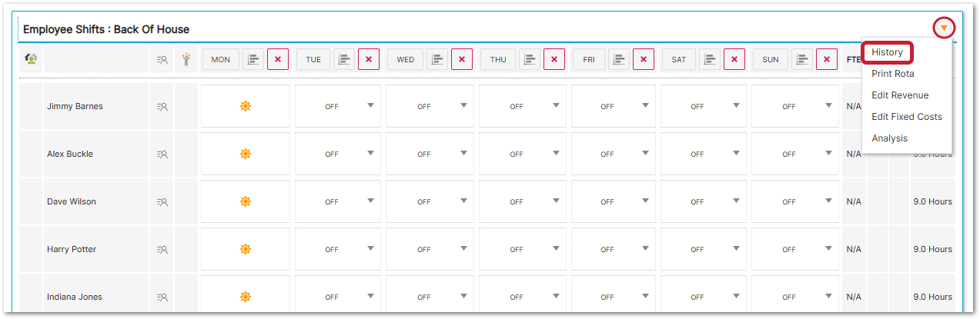This screenshot has width=980, height=319.
Task: Collapse the orange triangle options menu
Action: pos(944,28)
